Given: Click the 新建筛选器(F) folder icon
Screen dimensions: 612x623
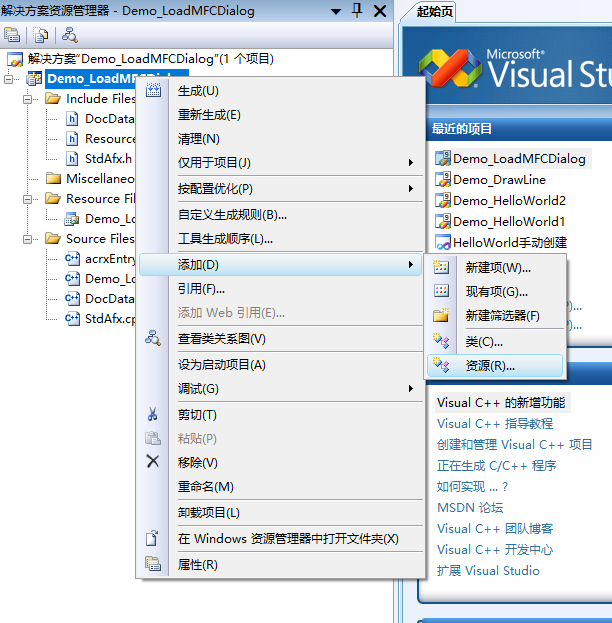Looking at the screenshot, I should (x=441, y=315).
